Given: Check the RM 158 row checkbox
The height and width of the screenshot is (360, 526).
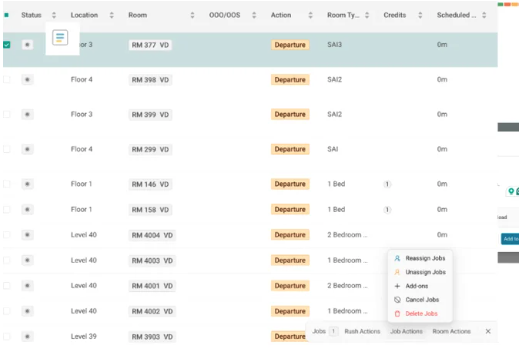Looking at the screenshot, I should click(7, 209).
